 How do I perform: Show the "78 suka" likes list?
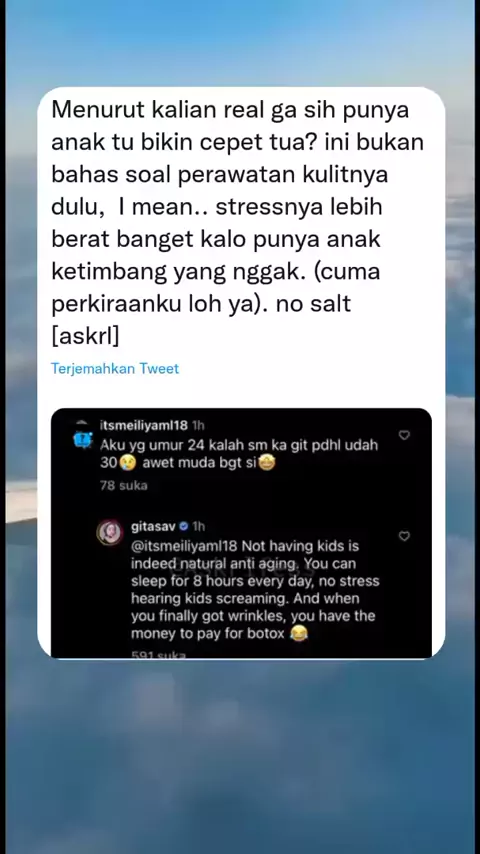click(x=124, y=485)
